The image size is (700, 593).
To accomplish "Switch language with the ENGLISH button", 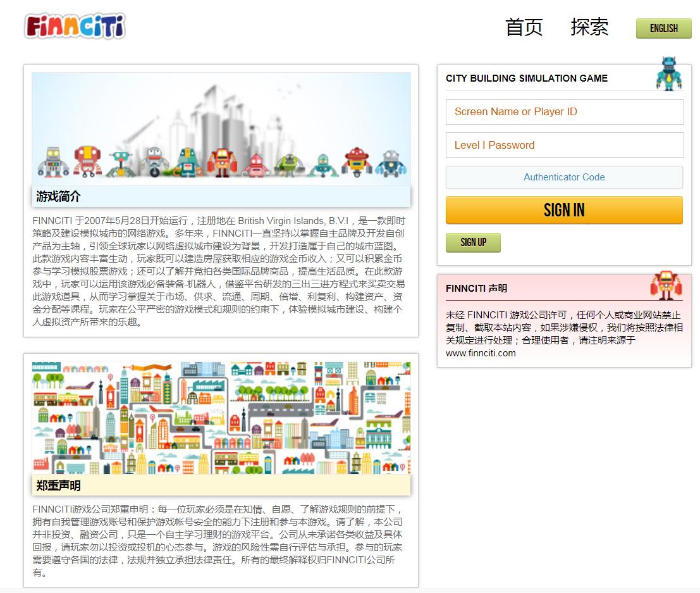I will pos(663,28).
